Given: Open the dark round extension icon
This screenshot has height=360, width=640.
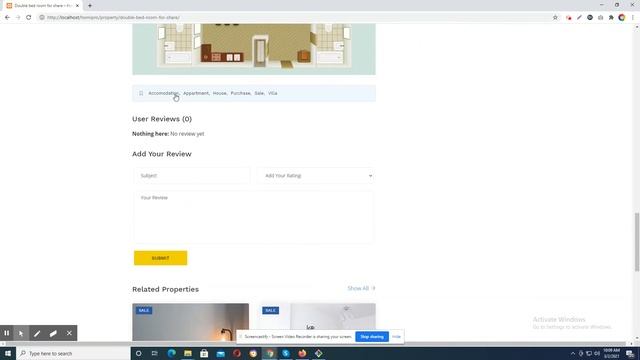Looking at the screenshot, I should click(x=590, y=18).
